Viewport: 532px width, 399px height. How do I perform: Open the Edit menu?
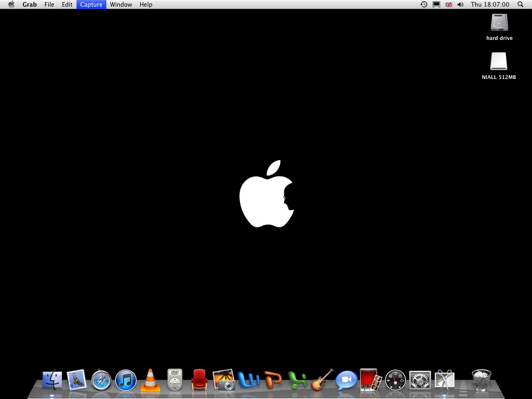67,4
